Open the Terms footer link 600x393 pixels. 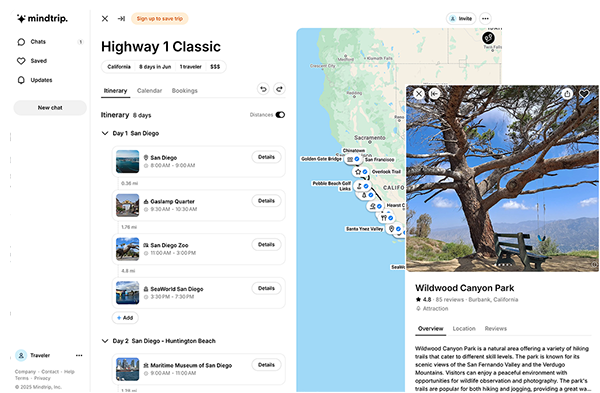coord(22,378)
